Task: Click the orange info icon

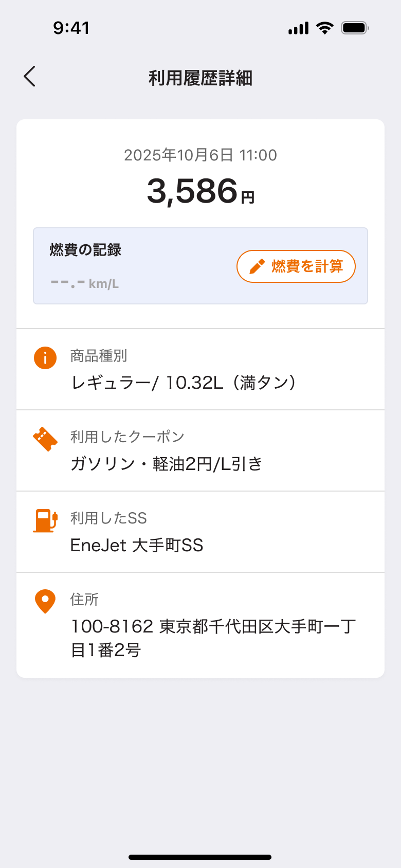Action: pyautogui.click(x=45, y=357)
